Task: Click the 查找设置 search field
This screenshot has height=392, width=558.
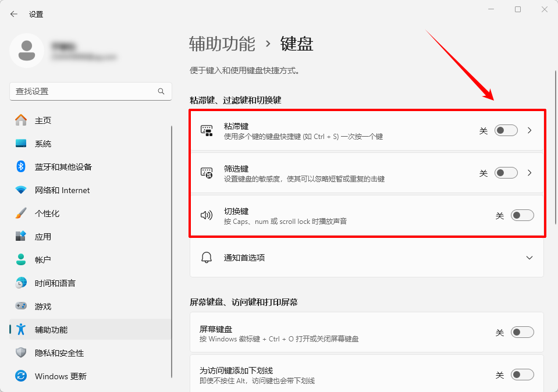Action: [91, 91]
